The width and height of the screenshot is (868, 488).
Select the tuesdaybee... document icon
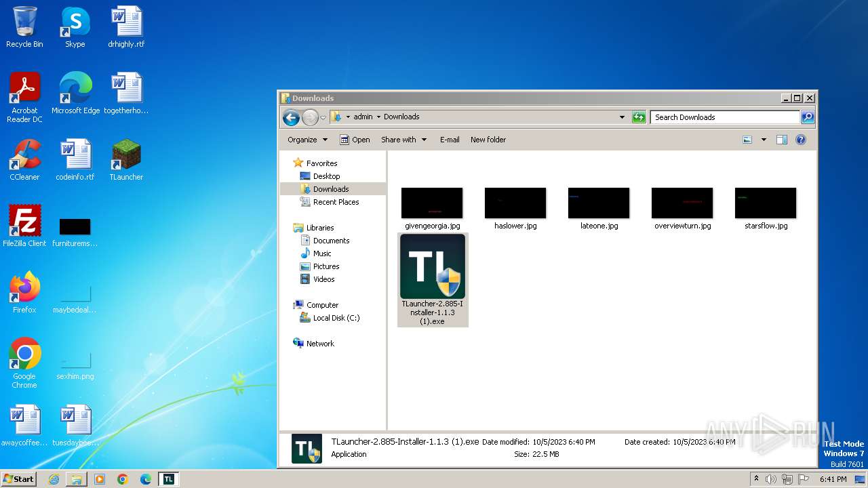coord(75,426)
